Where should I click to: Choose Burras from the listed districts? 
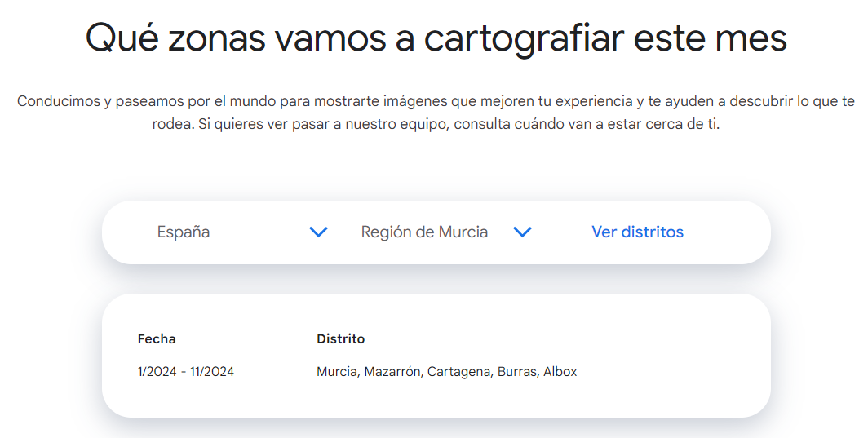(517, 372)
